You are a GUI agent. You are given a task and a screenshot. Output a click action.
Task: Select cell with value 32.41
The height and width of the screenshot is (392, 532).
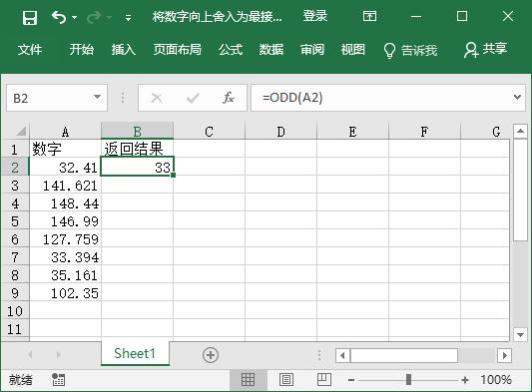(x=66, y=168)
